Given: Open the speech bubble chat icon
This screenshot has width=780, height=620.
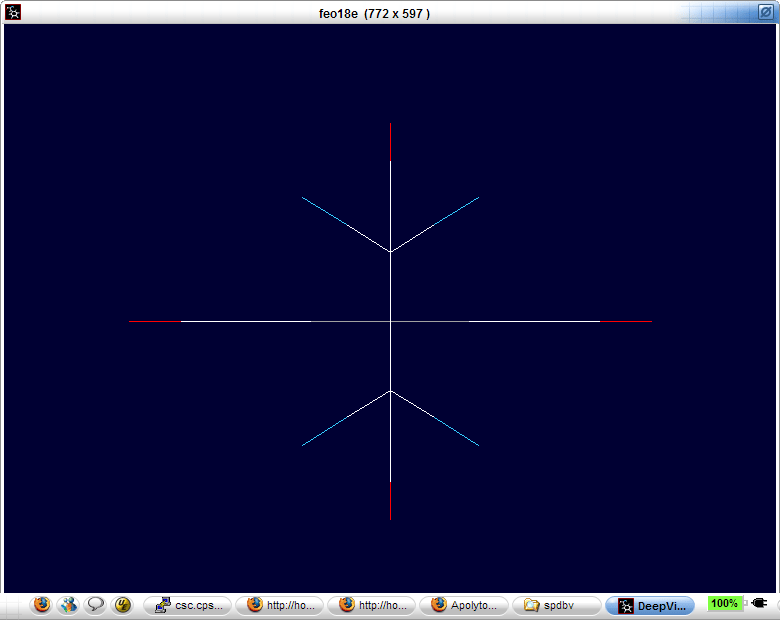Looking at the screenshot, I should click(96, 605).
